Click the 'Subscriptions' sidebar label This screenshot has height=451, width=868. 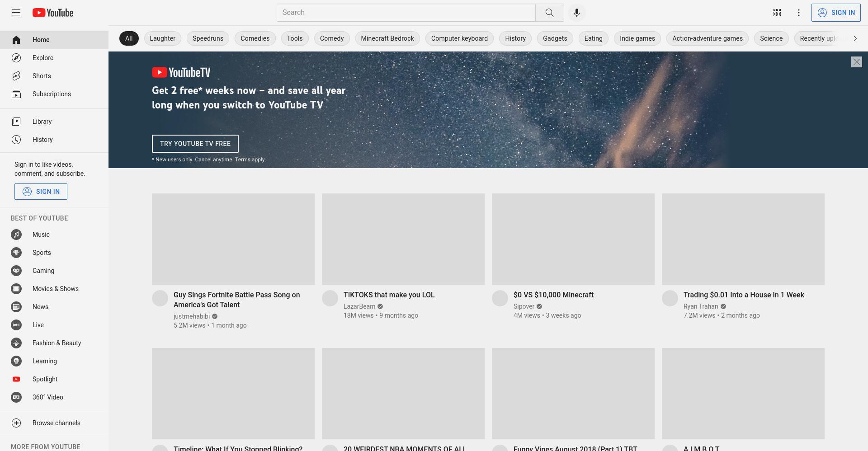click(x=52, y=94)
